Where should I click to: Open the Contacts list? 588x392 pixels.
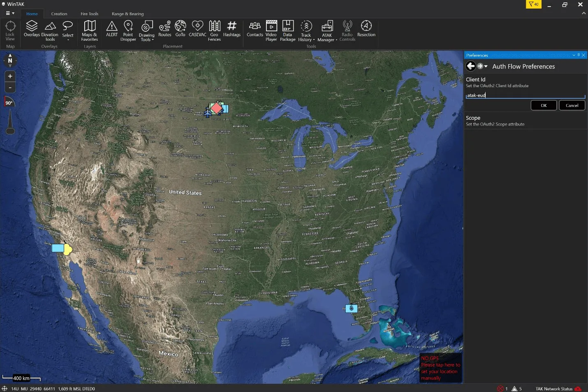click(255, 29)
